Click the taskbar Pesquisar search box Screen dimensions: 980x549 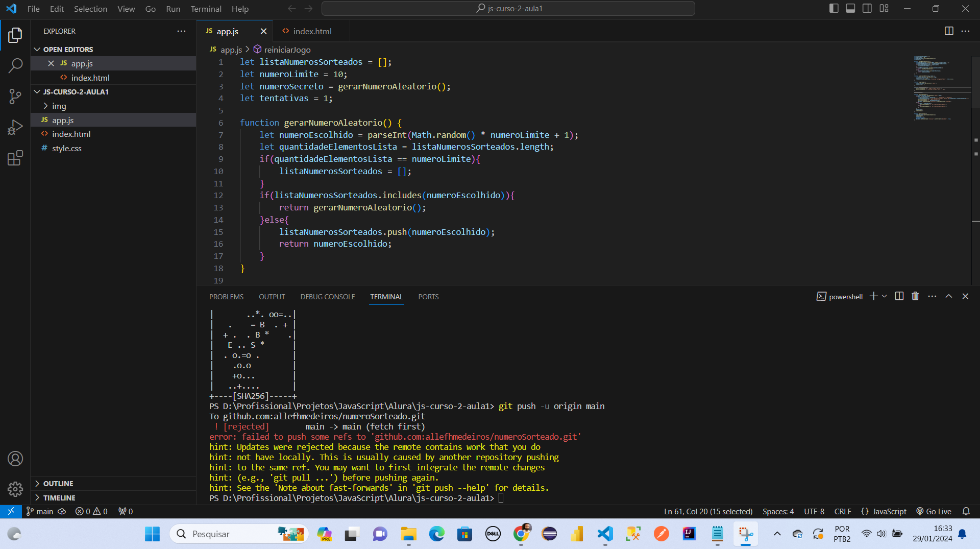coord(238,534)
